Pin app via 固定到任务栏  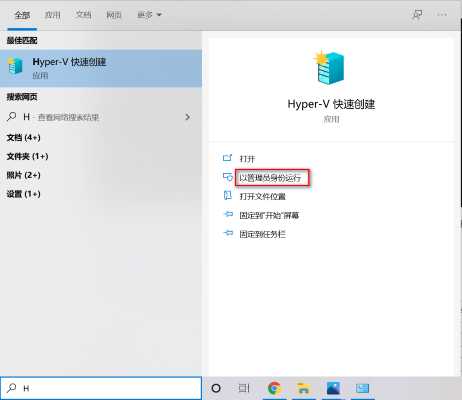pyautogui.click(x=262, y=234)
